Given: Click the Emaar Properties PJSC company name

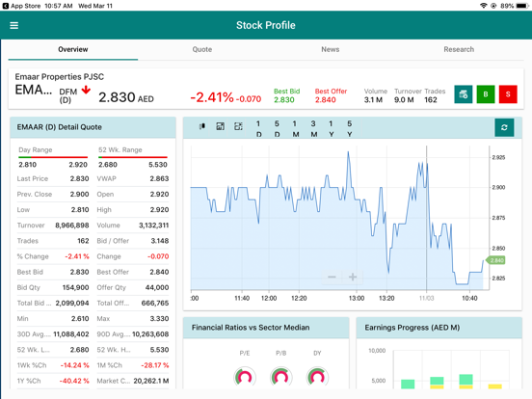Looking at the screenshot, I should tap(60, 77).
